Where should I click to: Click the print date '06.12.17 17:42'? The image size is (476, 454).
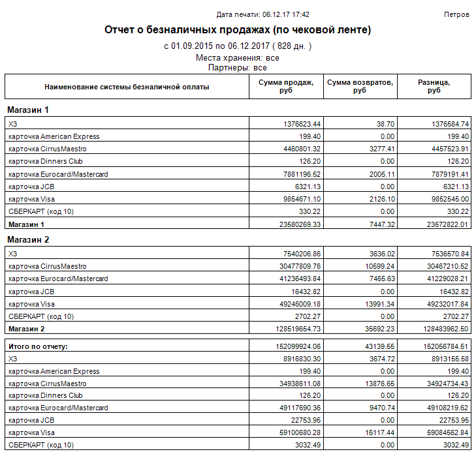[x=286, y=14]
